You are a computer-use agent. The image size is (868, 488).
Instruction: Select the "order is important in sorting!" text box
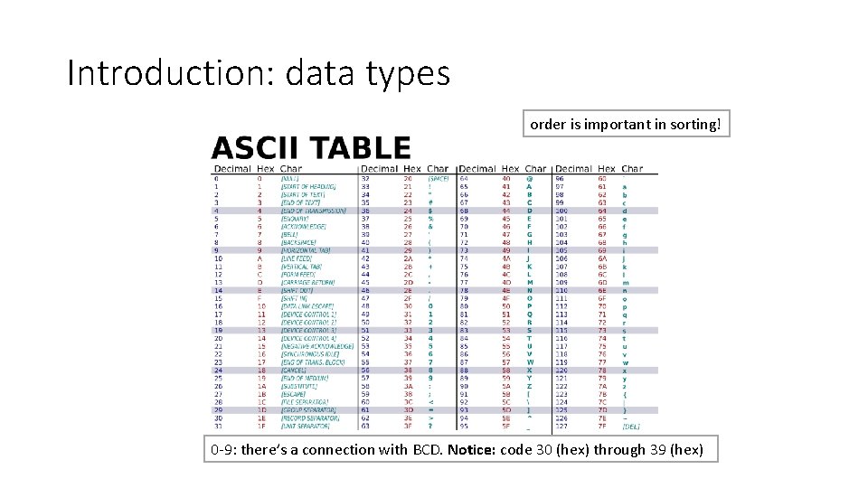pyautogui.click(x=626, y=125)
